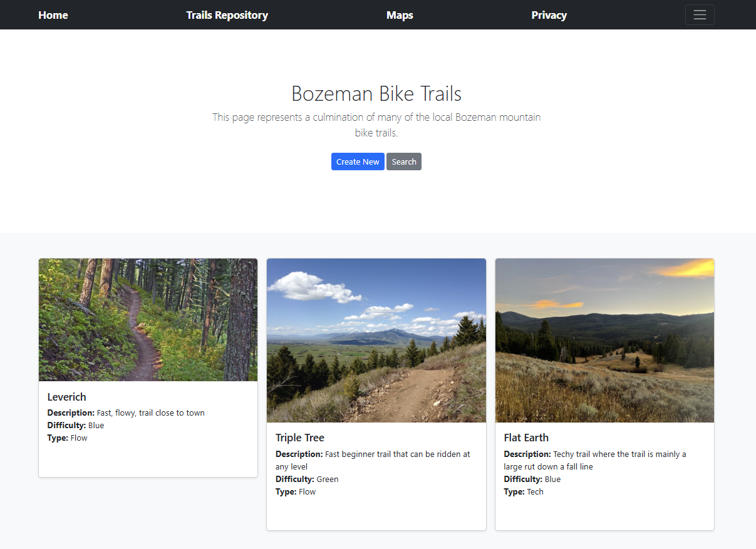Select the Triple Tree trail photo
Screen dimensions: 756x549
pos(376,341)
